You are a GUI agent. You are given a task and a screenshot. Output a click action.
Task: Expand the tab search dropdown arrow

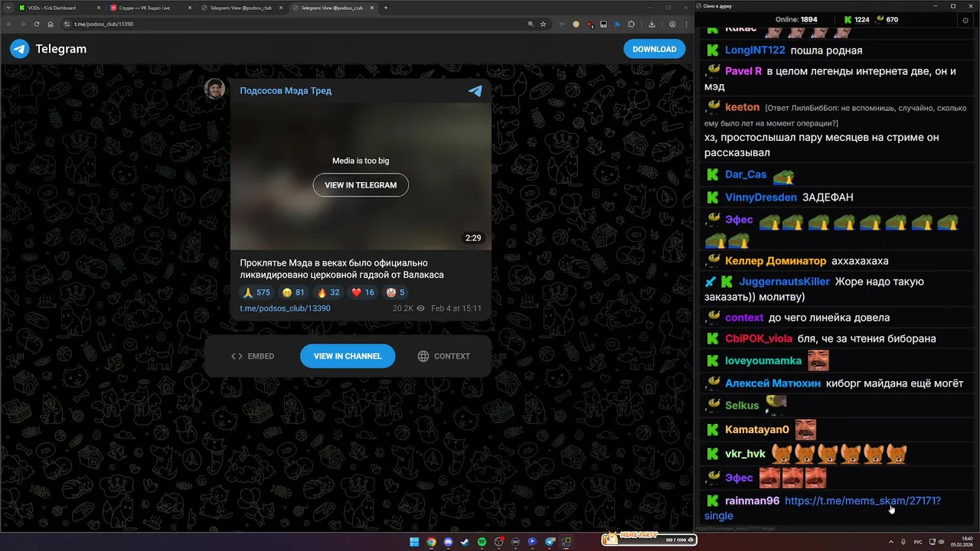pos(8,8)
